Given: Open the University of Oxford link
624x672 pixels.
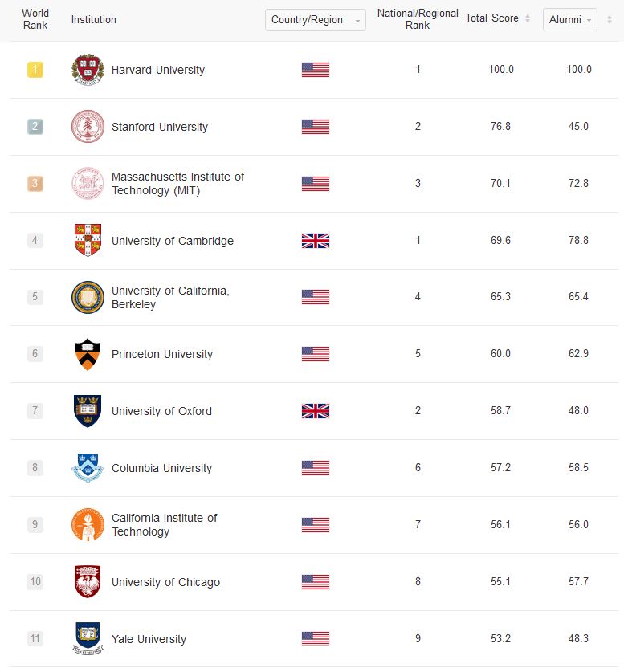Looking at the screenshot, I should click(x=161, y=411).
